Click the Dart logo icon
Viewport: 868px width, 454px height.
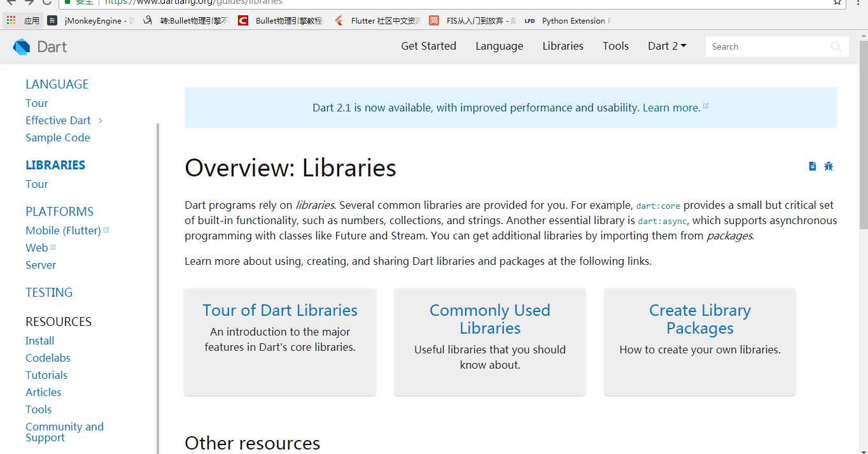[x=22, y=46]
